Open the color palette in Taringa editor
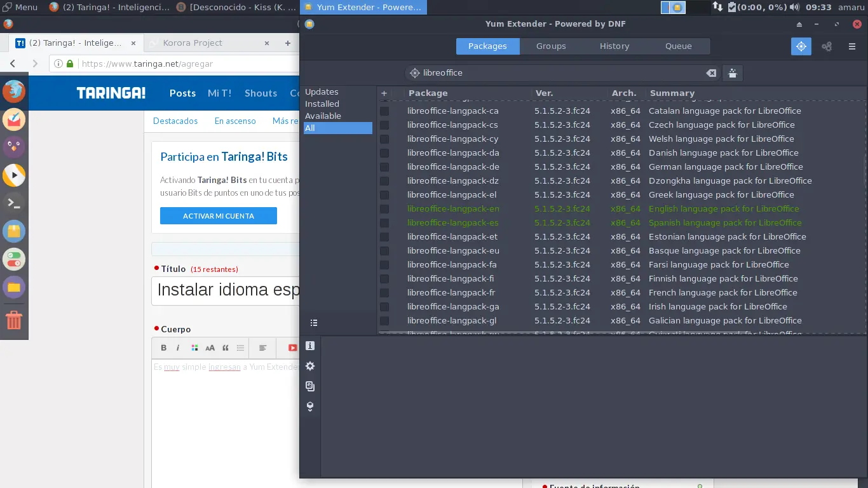Viewport: 868px width, 488px height. (x=194, y=348)
